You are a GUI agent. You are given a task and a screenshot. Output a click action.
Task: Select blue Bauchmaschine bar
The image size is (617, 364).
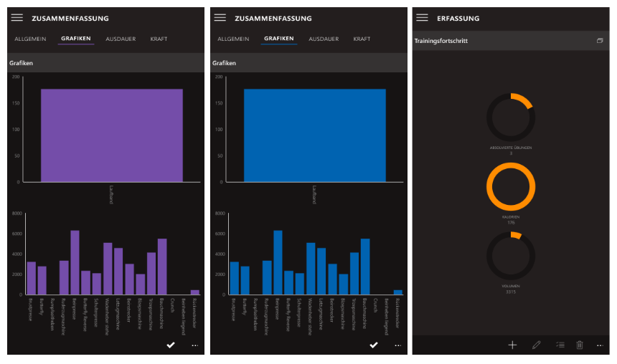[365, 267]
